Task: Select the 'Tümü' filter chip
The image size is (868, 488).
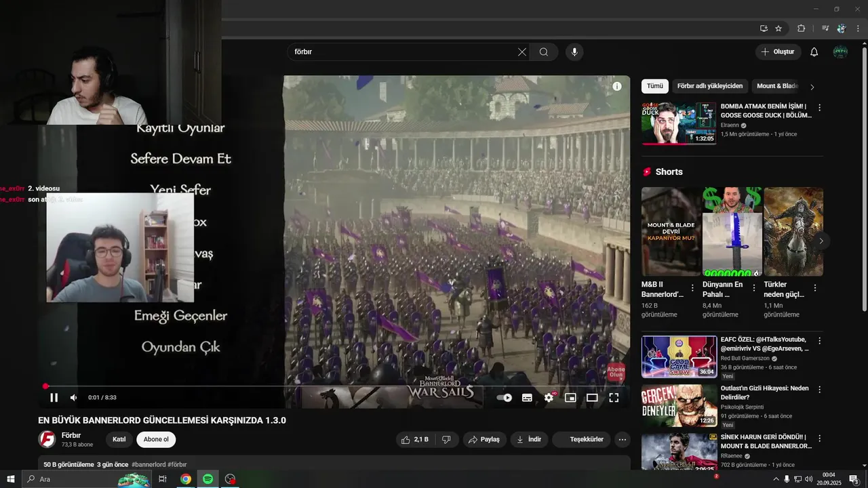Action: [655, 86]
